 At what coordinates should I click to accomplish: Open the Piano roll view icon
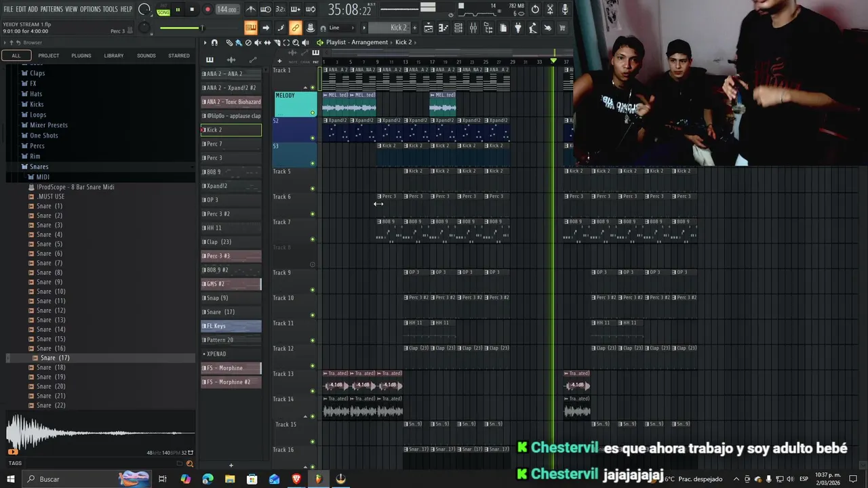click(443, 28)
